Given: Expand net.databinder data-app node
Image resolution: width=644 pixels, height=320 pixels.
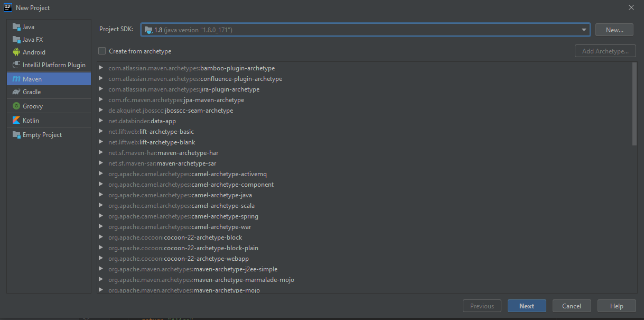Looking at the screenshot, I should (101, 121).
